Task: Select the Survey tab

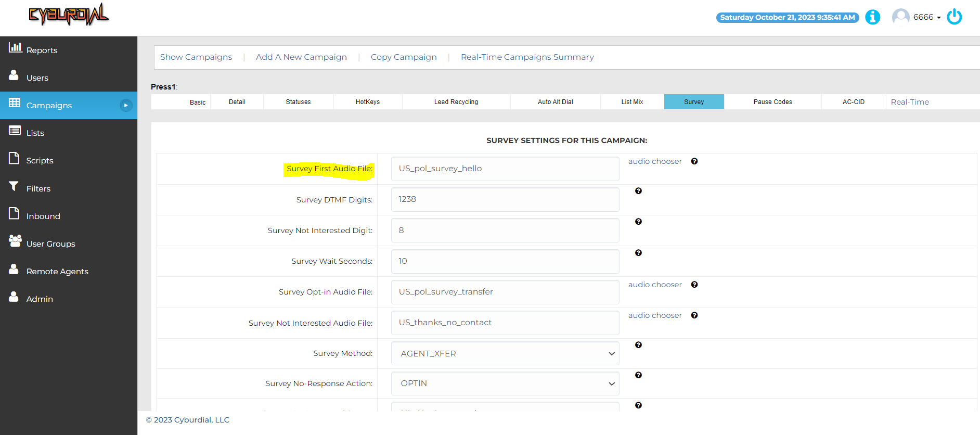Action: click(694, 102)
